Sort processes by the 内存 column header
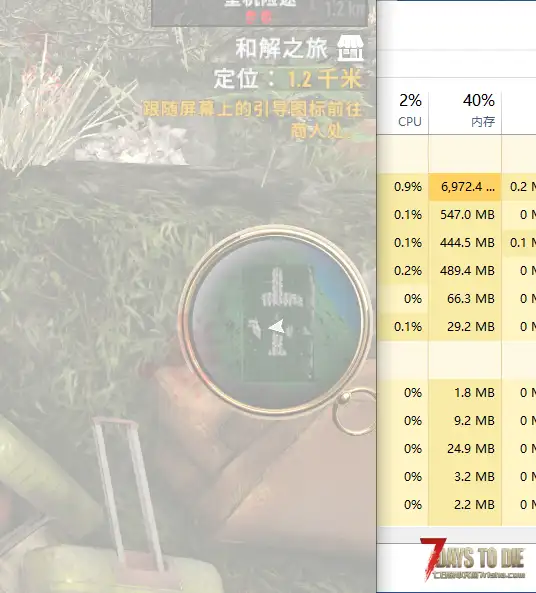The width and height of the screenshot is (536, 593). pos(465,110)
